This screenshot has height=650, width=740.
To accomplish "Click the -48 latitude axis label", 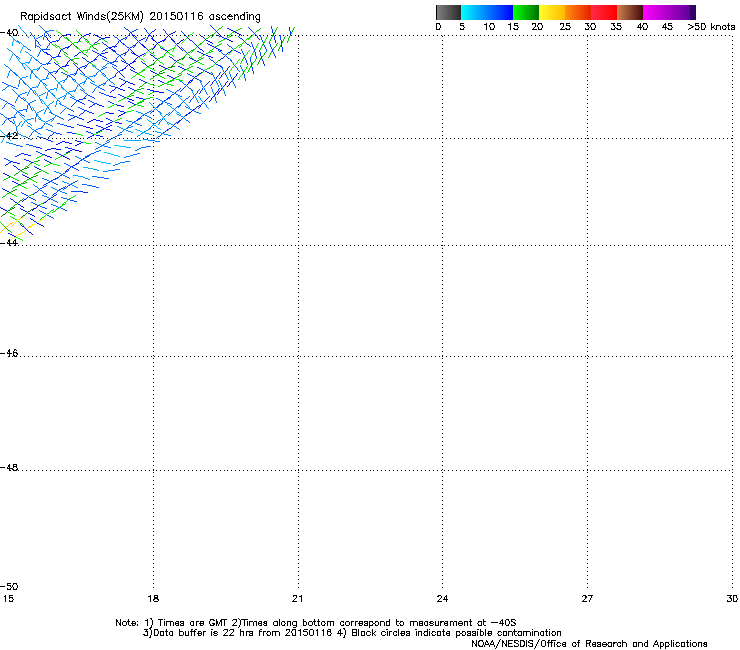I will pos(9,468).
